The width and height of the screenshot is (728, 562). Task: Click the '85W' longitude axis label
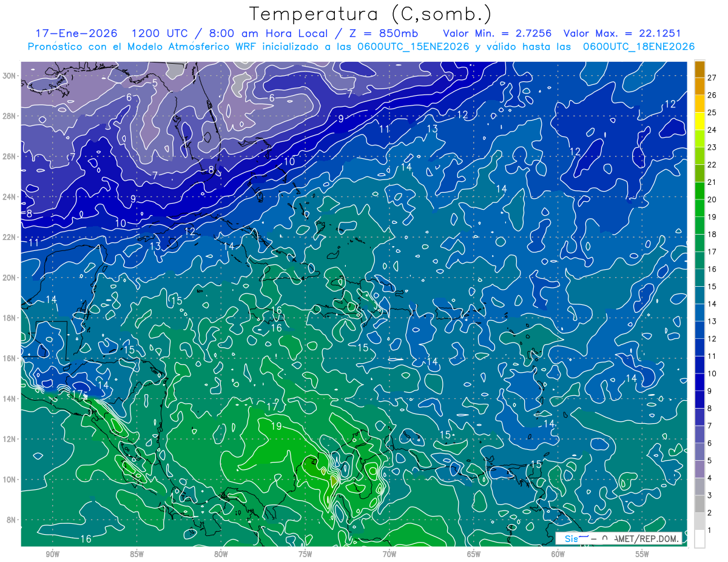[137, 554]
